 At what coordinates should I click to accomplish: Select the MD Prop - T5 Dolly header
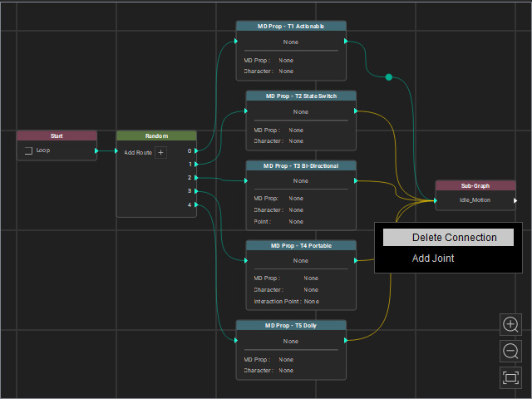pos(291,325)
